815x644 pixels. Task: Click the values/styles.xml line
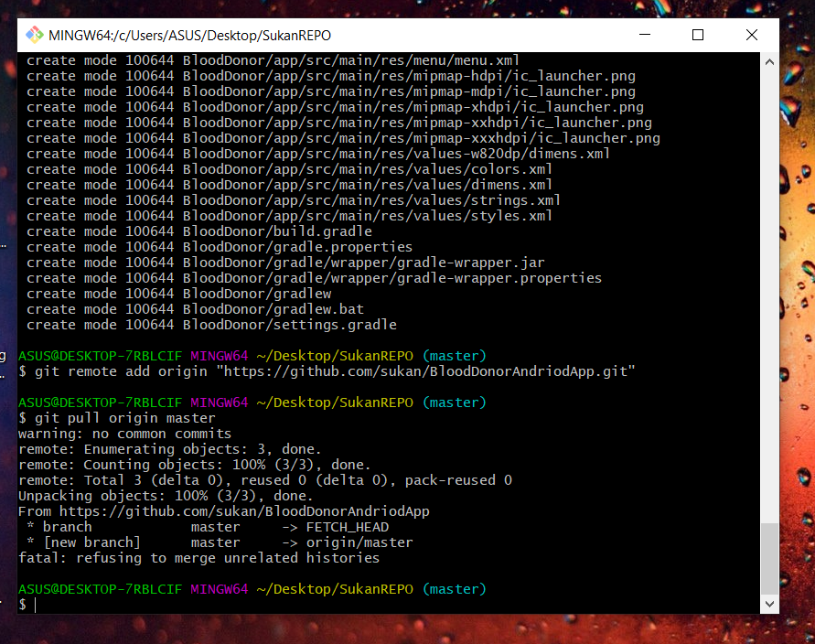(290, 216)
